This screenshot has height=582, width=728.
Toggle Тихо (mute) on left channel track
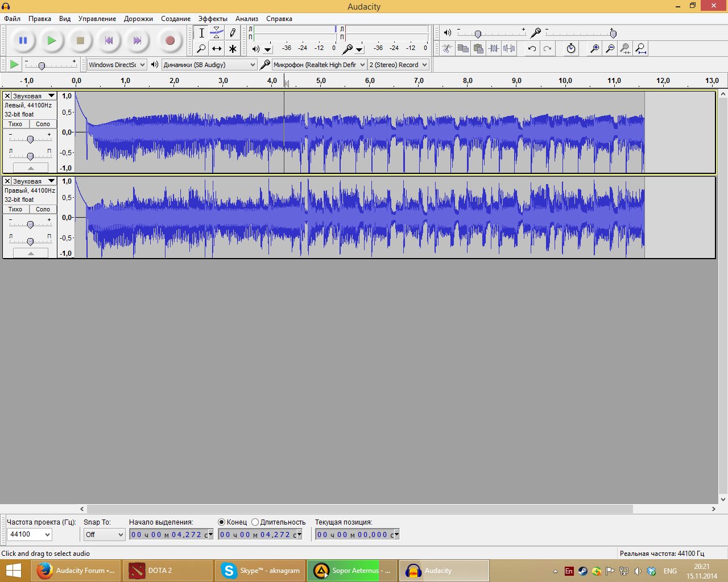click(15, 124)
